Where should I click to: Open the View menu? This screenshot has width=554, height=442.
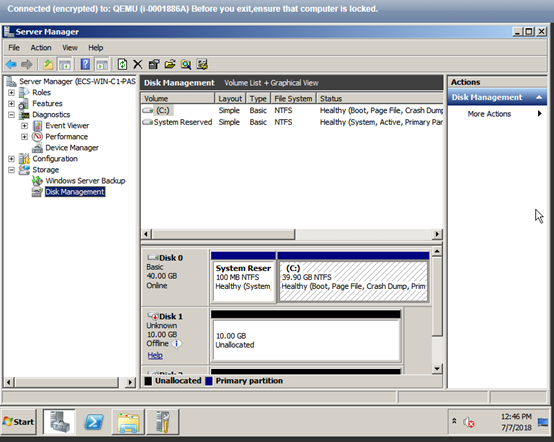tap(70, 48)
